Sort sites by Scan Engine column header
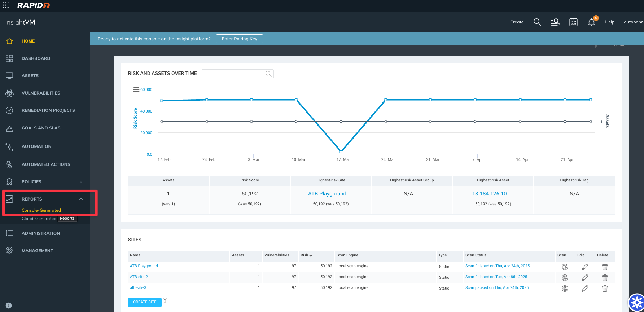This screenshot has width=644, height=312. [x=347, y=255]
